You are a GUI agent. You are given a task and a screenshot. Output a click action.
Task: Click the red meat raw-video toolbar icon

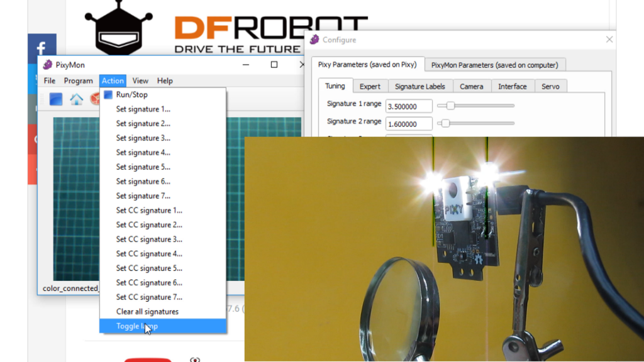pos(95,99)
